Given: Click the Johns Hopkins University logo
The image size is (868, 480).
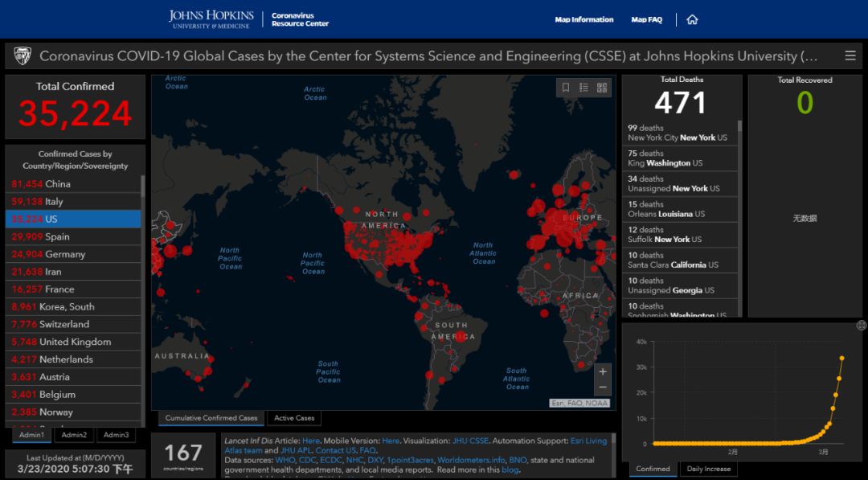Looking at the screenshot, I should point(211,19).
